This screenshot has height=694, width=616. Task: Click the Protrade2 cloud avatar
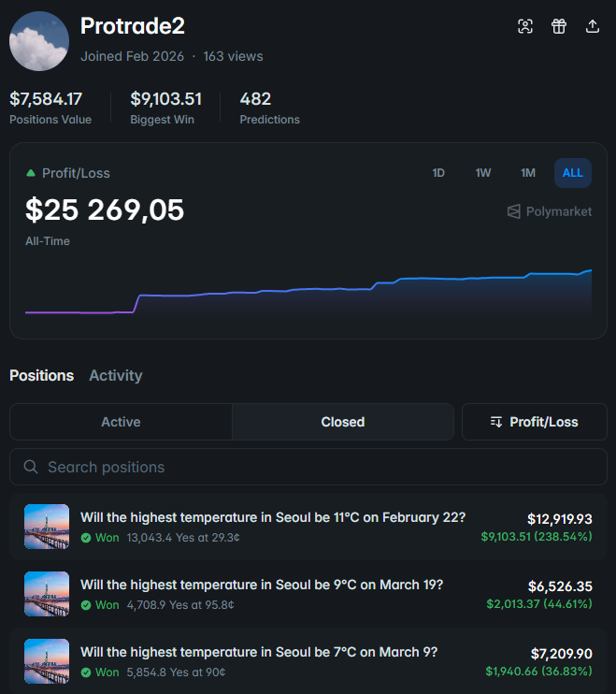point(39,41)
